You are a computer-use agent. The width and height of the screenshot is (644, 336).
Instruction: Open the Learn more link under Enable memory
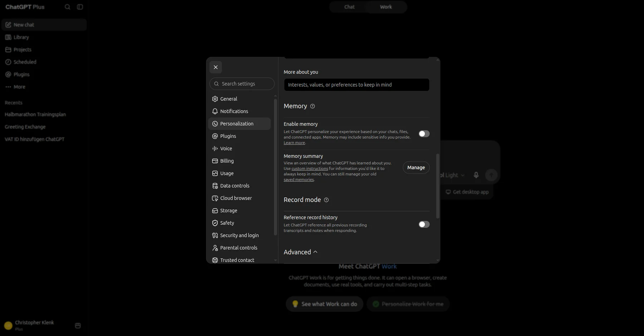[x=294, y=143]
